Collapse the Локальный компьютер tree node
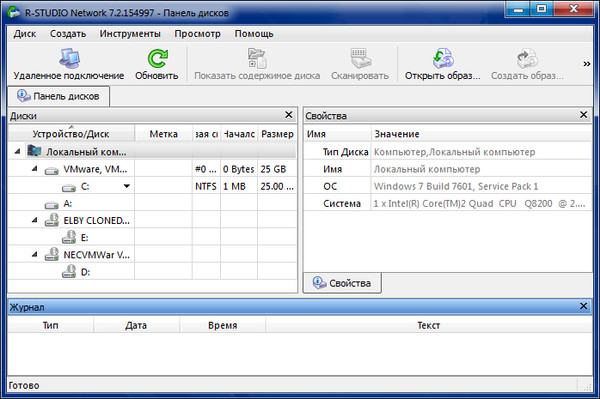 tap(18, 151)
